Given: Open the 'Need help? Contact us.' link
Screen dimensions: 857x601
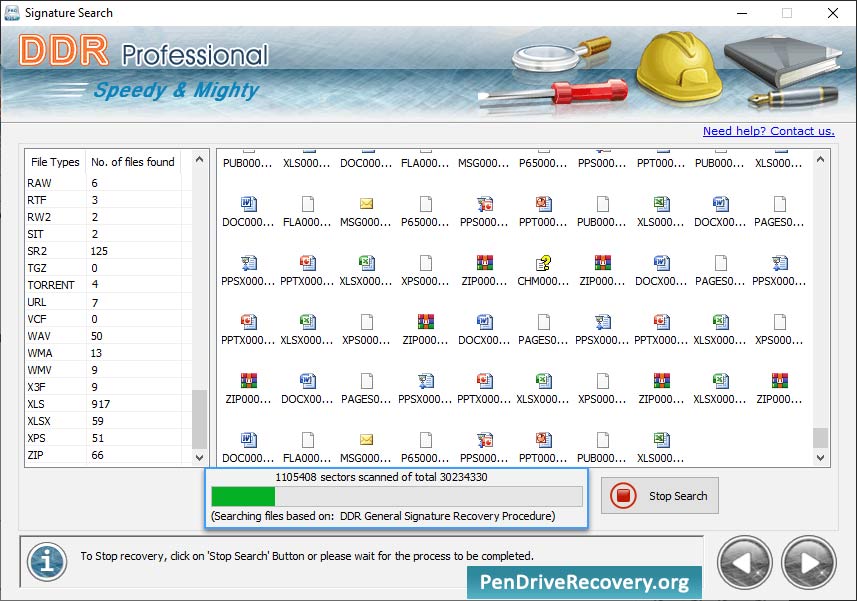Looking at the screenshot, I should 768,131.
